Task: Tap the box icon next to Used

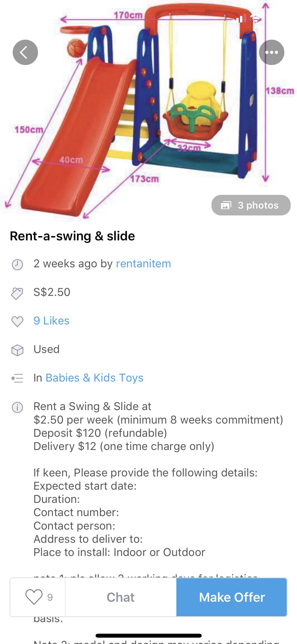Action: click(x=17, y=350)
